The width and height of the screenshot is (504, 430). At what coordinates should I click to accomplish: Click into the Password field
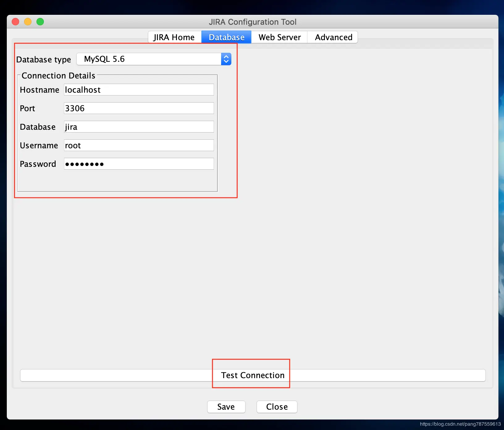(139, 164)
